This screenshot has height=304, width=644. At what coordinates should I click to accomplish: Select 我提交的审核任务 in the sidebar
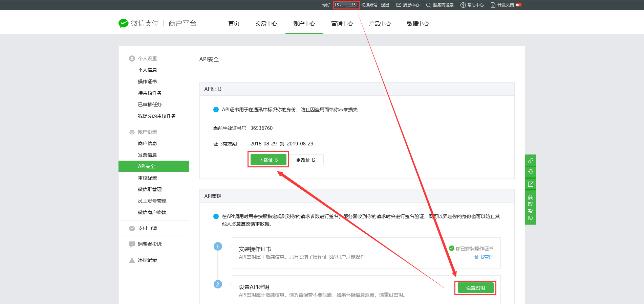[x=157, y=116]
